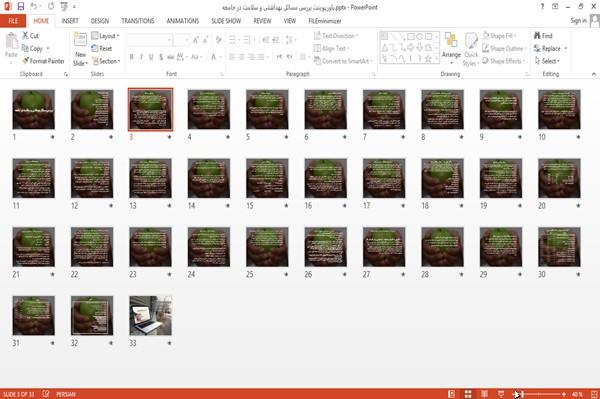Screen dimensions: 600x399
Task: Open the Align Text button
Action: pyautogui.click(x=331, y=48)
